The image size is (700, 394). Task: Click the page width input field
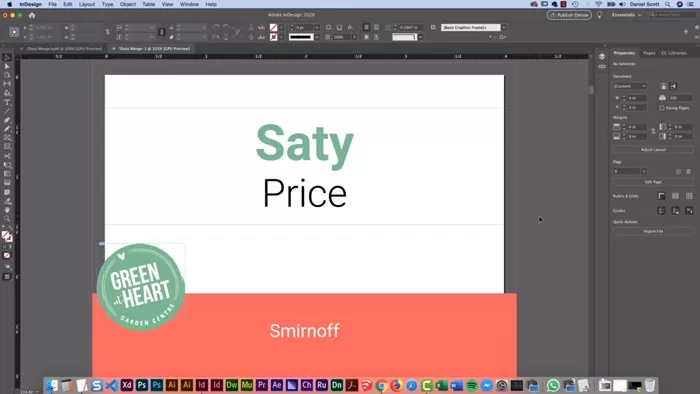[636, 98]
